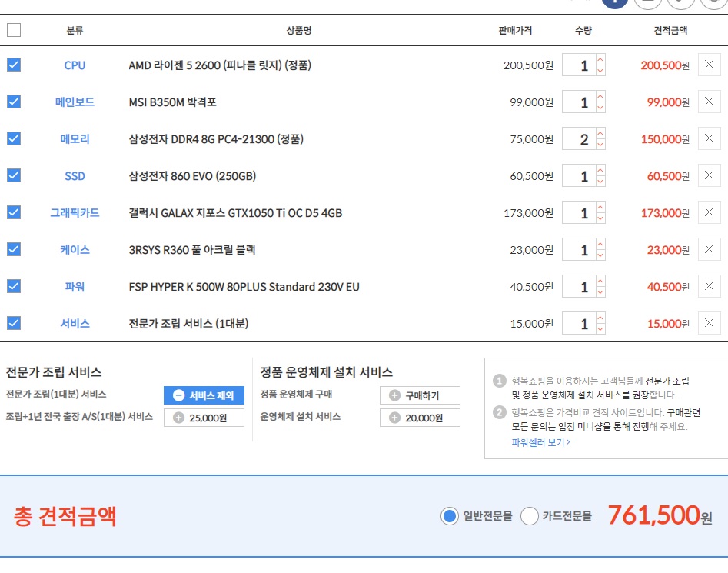Remove the 그래픽카드 row with X icon
Screen dimensions: 728x573
(x=709, y=212)
